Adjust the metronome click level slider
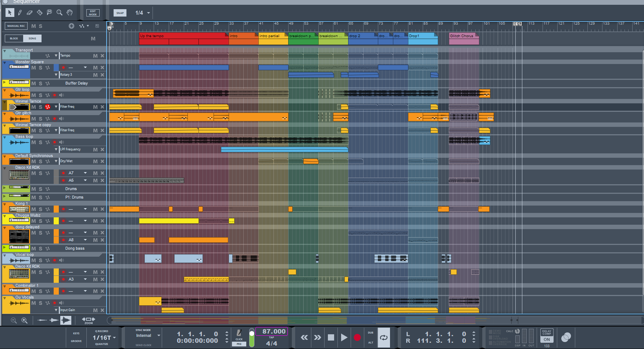 pyautogui.click(x=252, y=337)
